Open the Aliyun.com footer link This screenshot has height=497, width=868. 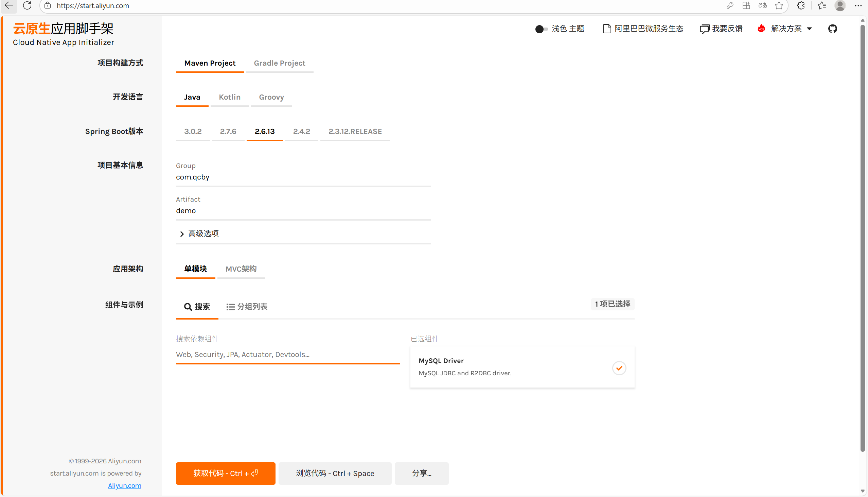[124, 485]
